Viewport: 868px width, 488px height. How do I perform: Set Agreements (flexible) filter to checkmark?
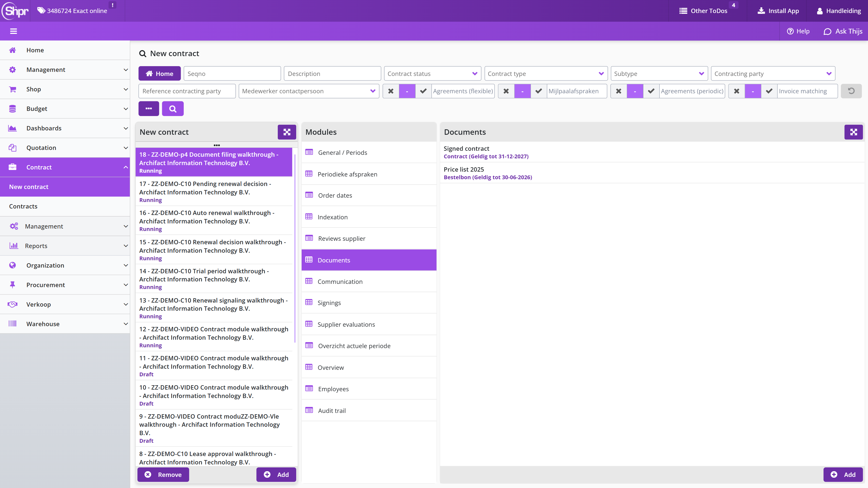point(423,91)
